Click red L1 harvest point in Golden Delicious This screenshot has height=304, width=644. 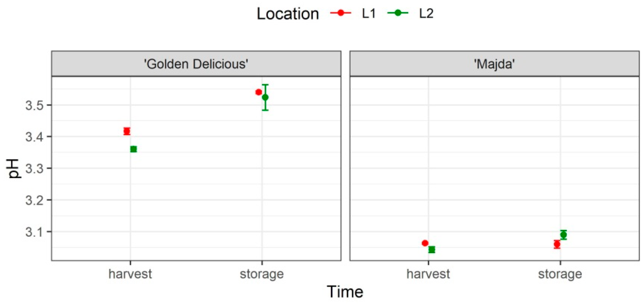[x=127, y=131]
